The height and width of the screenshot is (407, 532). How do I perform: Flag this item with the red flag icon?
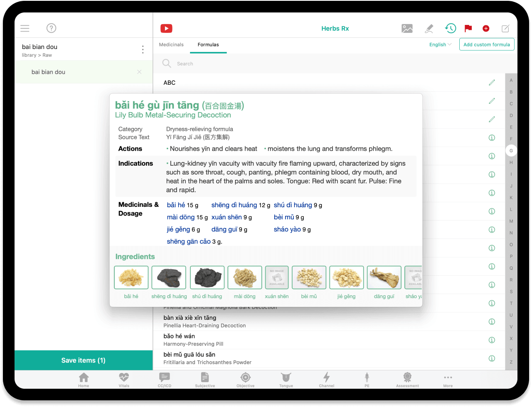click(468, 28)
